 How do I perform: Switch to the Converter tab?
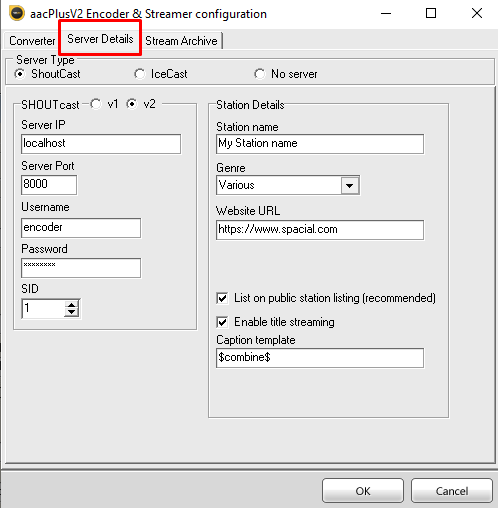click(x=32, y=41)
